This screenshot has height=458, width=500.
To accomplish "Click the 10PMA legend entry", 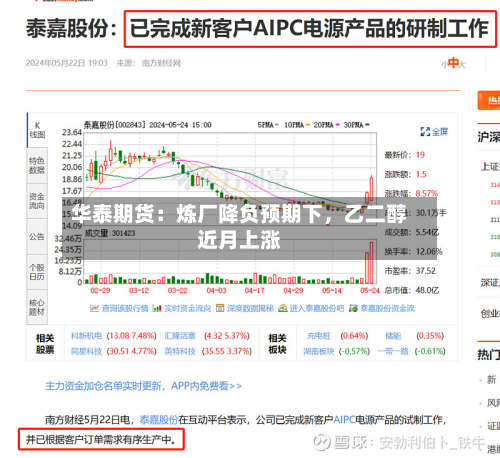I will (297, 125).
